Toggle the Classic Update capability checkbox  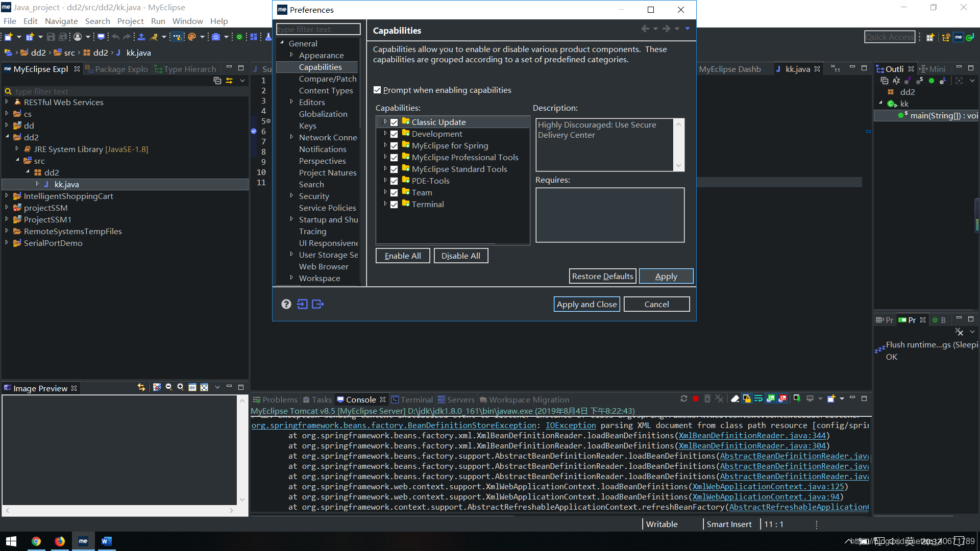[394, 122]
